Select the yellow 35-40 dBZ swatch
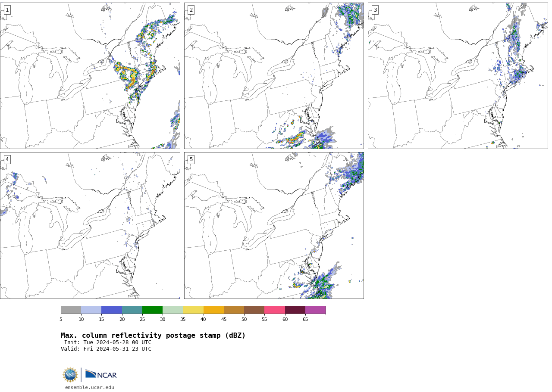The height and width of the screenshot is (392, 552). click(x=193, y=310)
